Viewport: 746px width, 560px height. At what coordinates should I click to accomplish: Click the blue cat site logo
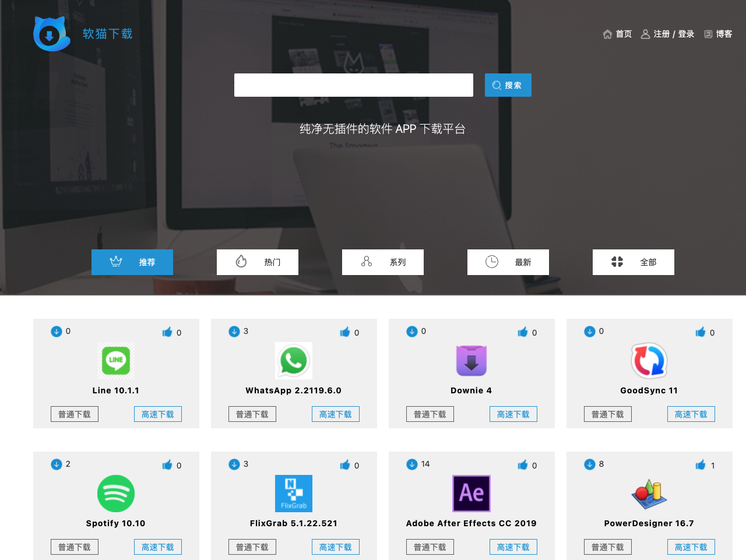coord(52,34)
